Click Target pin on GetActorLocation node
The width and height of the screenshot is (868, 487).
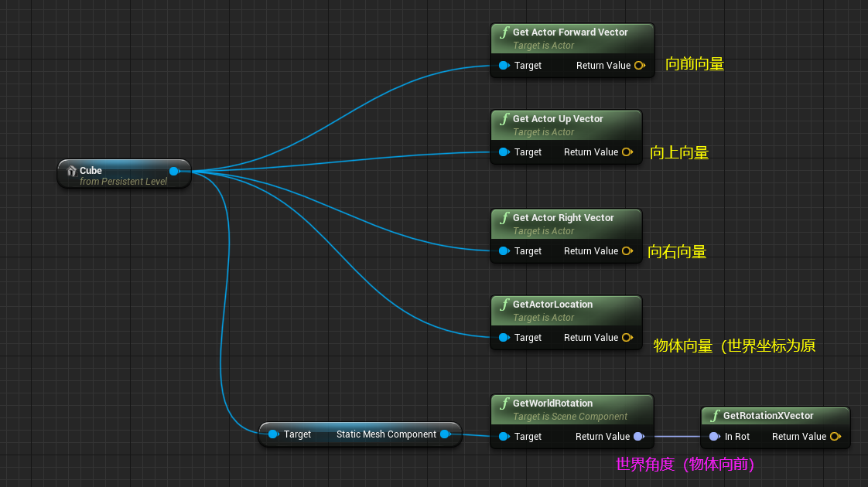tap(504, 337)
